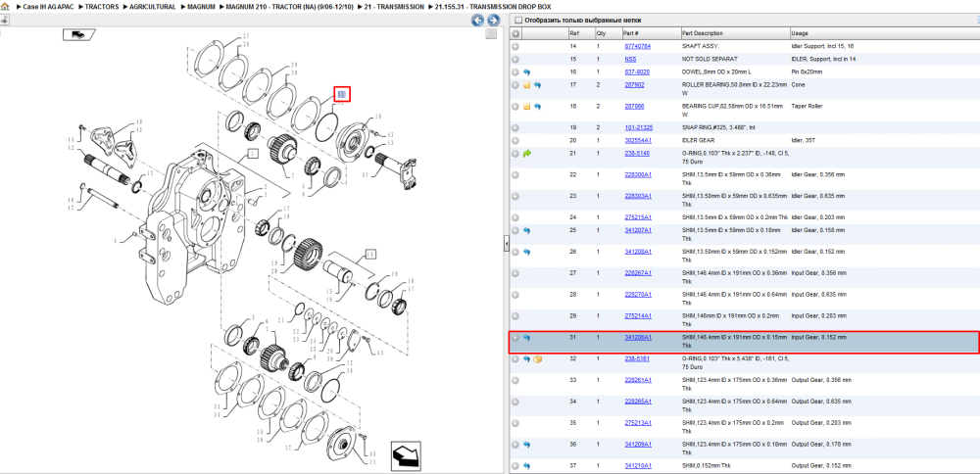The width and height of the screenshot is (980, 474).
Task: Click the blue arrow icon on Ref 37 row
Action: coord(527,466)
